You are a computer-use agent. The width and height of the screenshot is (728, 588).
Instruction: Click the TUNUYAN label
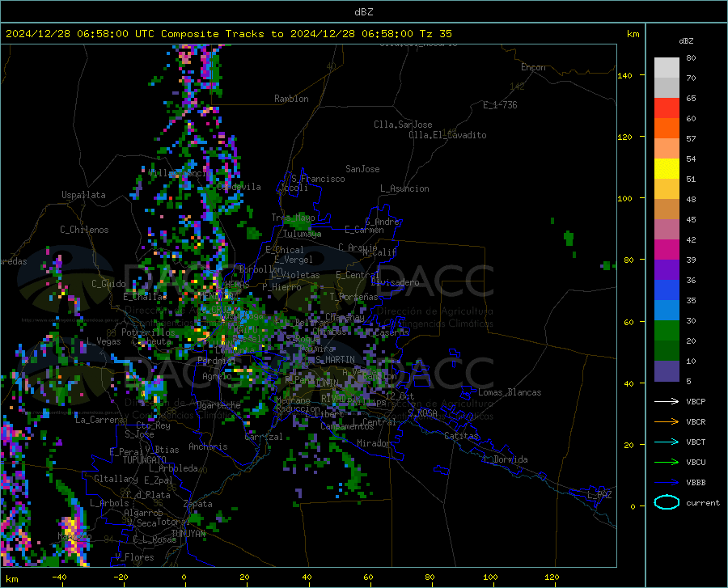[188, 534]
